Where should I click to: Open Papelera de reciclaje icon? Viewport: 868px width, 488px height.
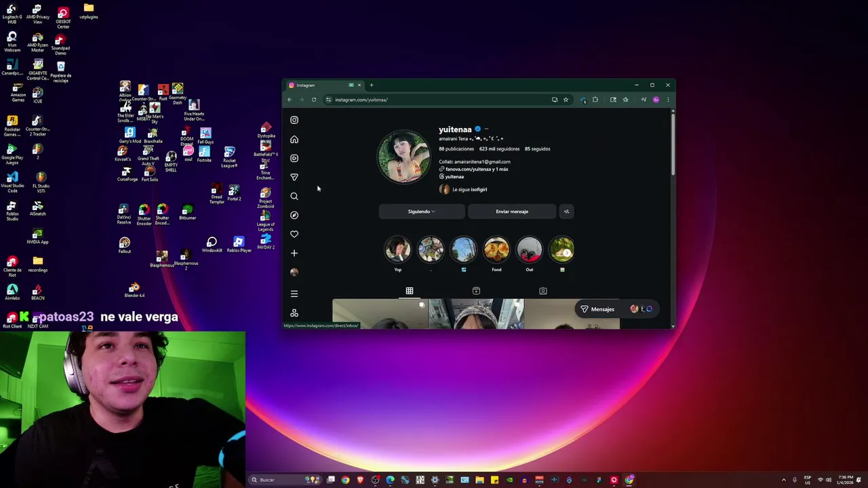tap(61, 72)
